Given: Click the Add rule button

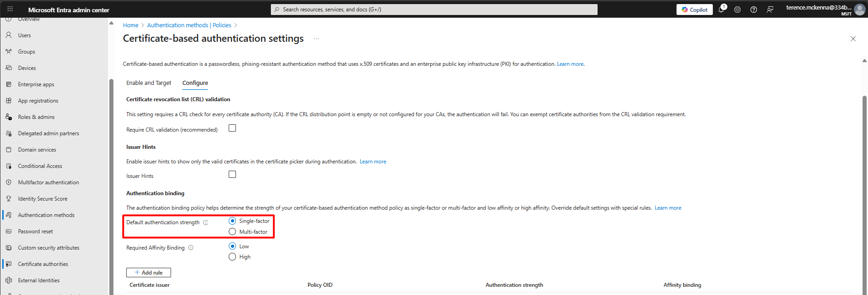Looking at the screenshot, I should click(148, 273).
